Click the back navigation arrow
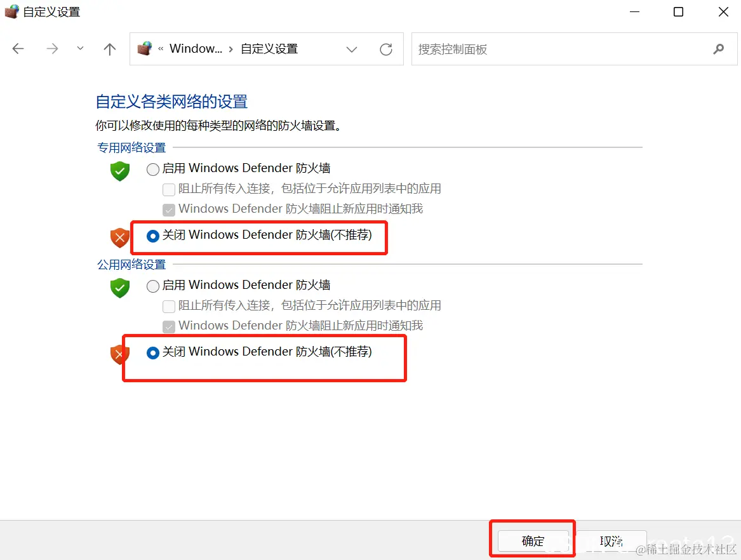Image resolution: width=741 pixels, height=560 pixels. coord(18,49)
